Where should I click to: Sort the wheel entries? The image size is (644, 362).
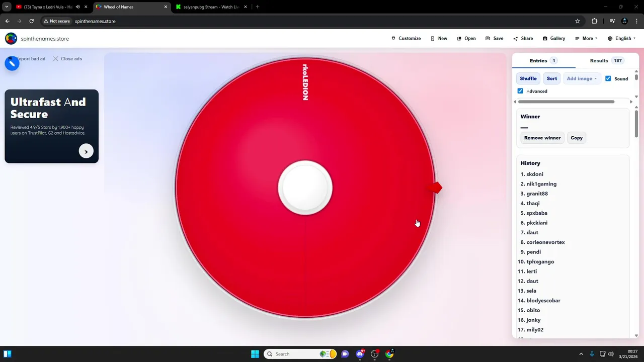(552, 78)
